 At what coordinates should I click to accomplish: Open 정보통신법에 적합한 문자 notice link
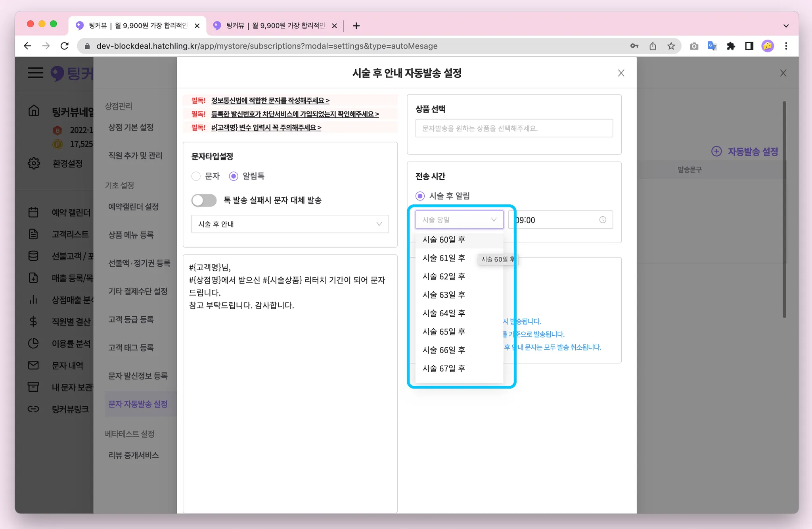(270, 100)
